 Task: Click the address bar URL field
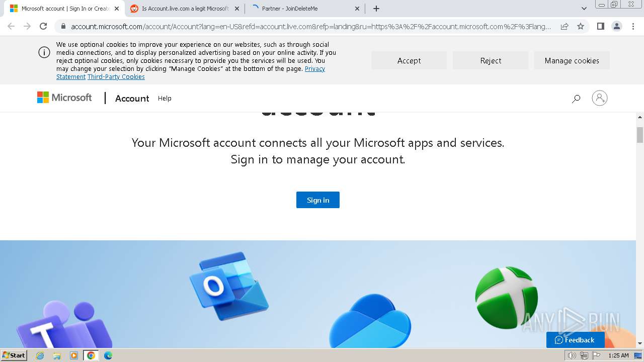pos(311,27)
